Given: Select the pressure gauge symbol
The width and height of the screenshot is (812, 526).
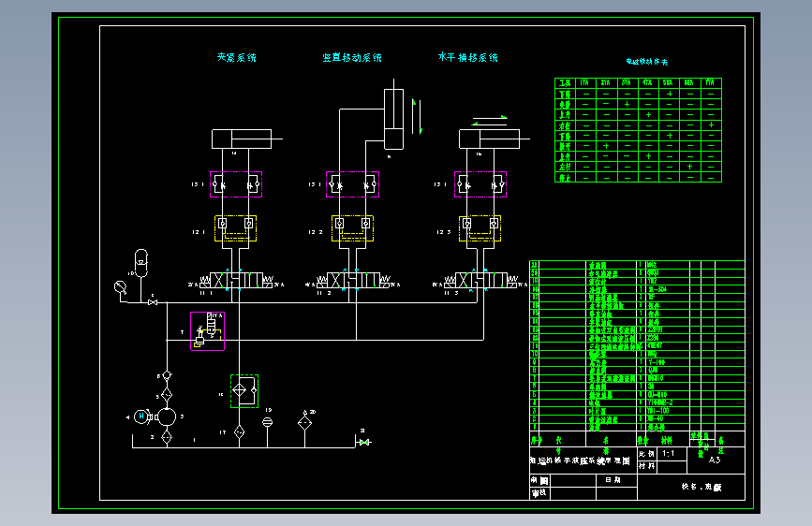Looking at the screenshot, I should point(121,287).
